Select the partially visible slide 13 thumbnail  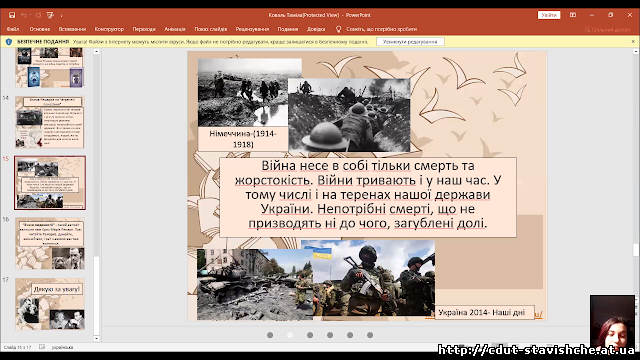pyautogui.click(x=50, y=67)
